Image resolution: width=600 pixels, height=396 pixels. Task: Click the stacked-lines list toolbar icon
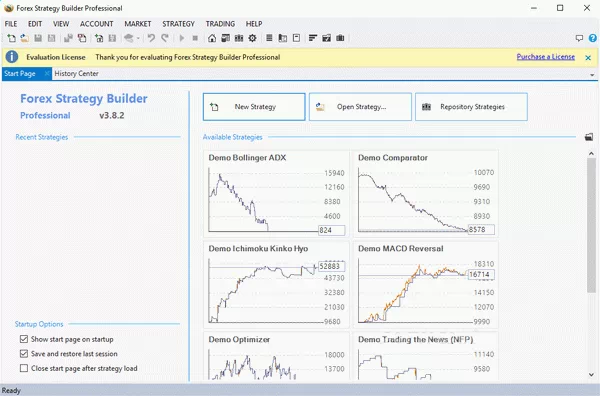pos(269,38)
